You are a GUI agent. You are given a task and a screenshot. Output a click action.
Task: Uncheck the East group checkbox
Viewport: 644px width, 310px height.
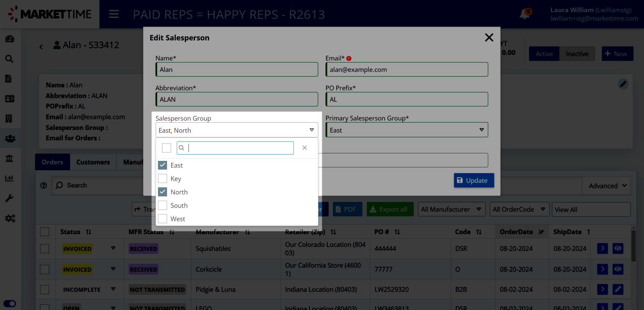pos(163,165)
